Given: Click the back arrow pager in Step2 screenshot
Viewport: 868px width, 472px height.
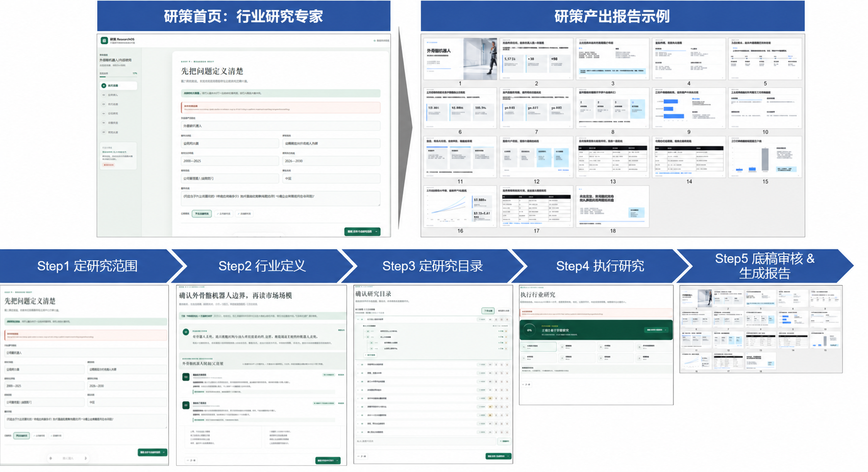Looking at the screenshot, I should (x=190, y=460).
